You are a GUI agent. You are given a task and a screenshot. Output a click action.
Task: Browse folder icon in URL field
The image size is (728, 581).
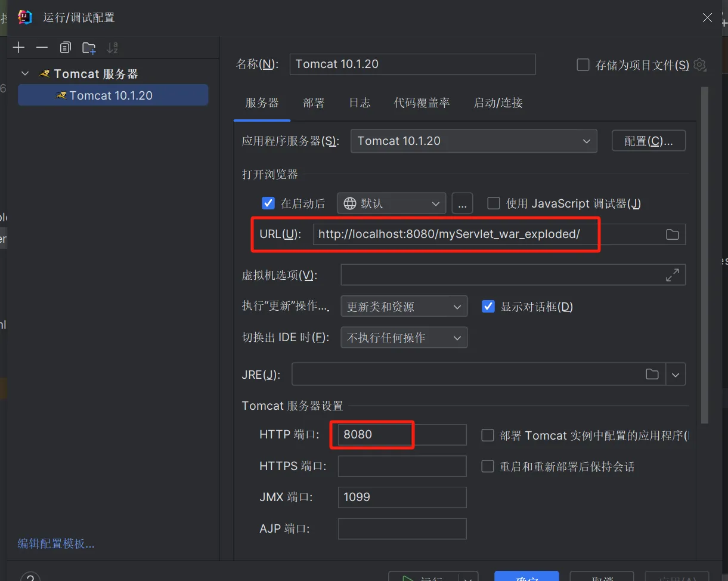pos(672,234)
